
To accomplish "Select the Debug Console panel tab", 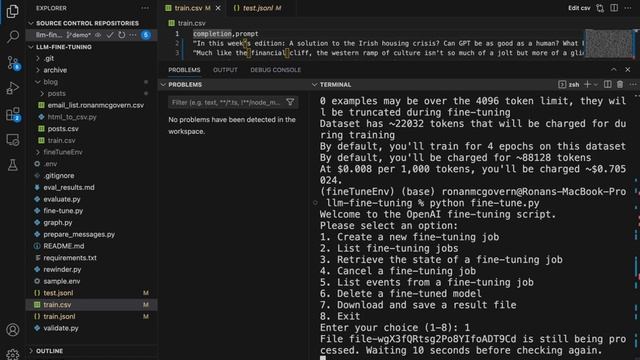I will (276, 70).
